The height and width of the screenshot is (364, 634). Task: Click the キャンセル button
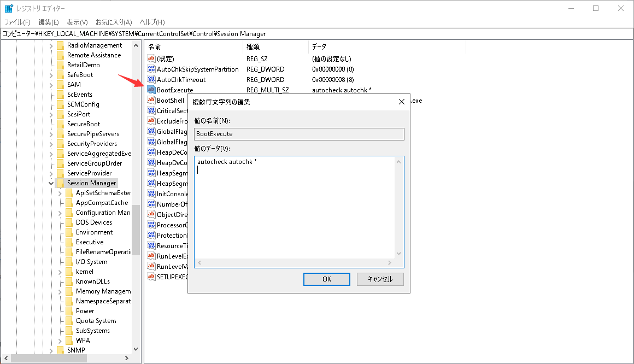[x=380, y=279]
